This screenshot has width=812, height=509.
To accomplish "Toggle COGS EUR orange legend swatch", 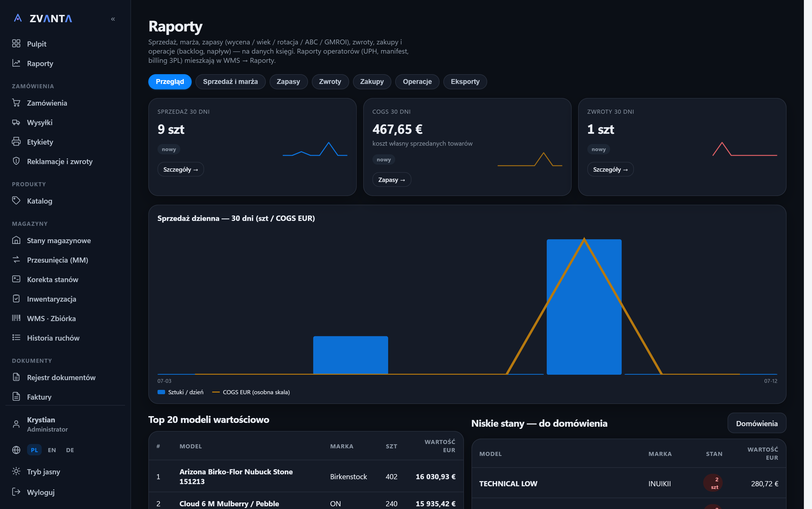I will click(x=216, y=392).
